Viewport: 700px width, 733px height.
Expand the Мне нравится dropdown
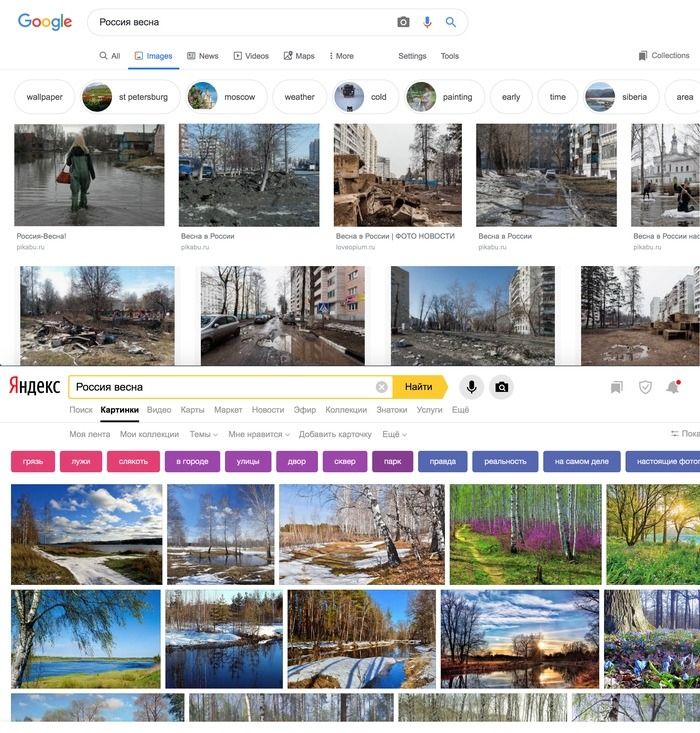(259, 434)
